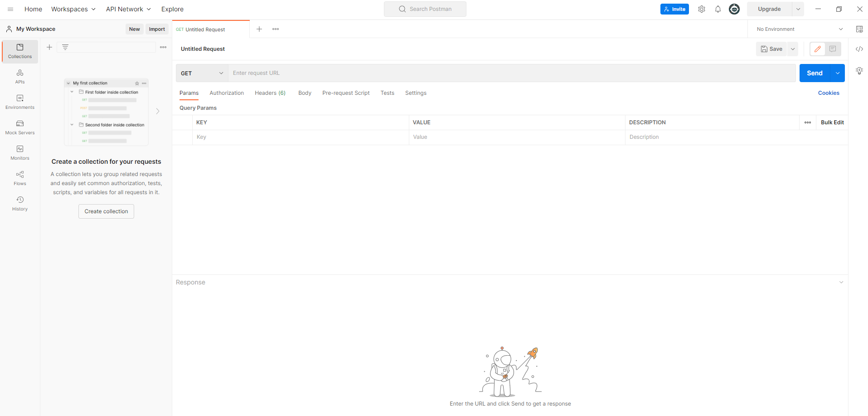The image size is (868, 416).
Task: Open the Mock Servers sidebar panel
Action: tap(20, 127)
